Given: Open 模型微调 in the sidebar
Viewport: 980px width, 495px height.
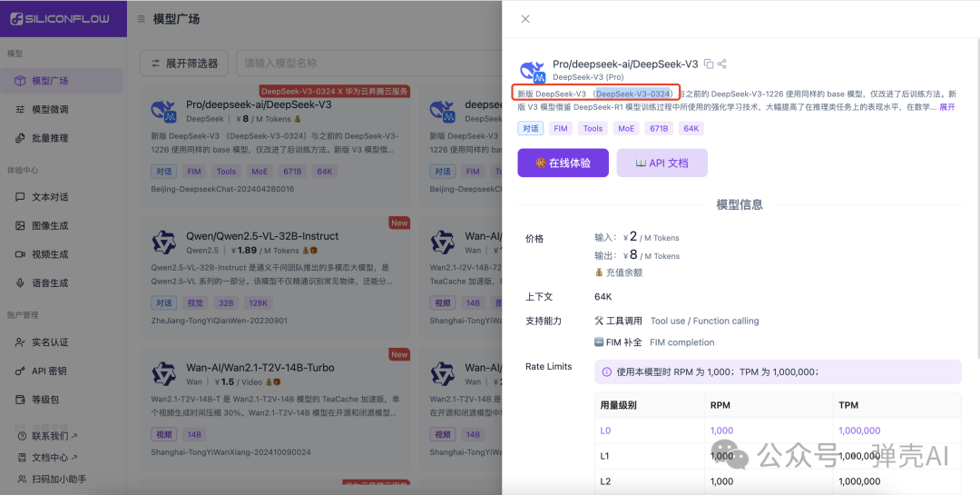Looking at the screenshot, I should 62,110.
